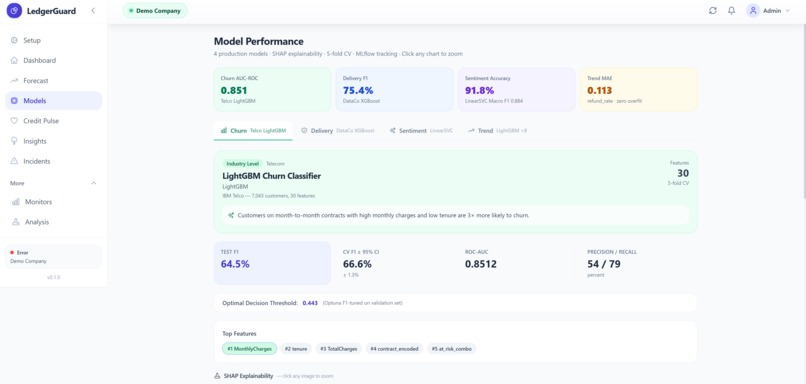806x384 pixels.
Task: Click the LightGBM Churn Classifier title
Action: pos(271,176)
